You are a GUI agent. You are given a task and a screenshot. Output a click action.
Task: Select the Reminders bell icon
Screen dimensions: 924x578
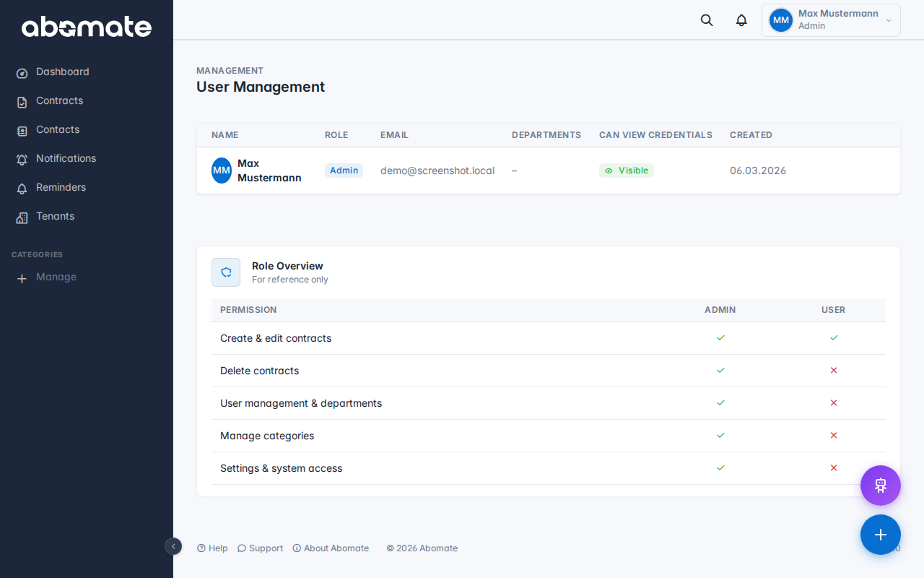pos(22,188)
